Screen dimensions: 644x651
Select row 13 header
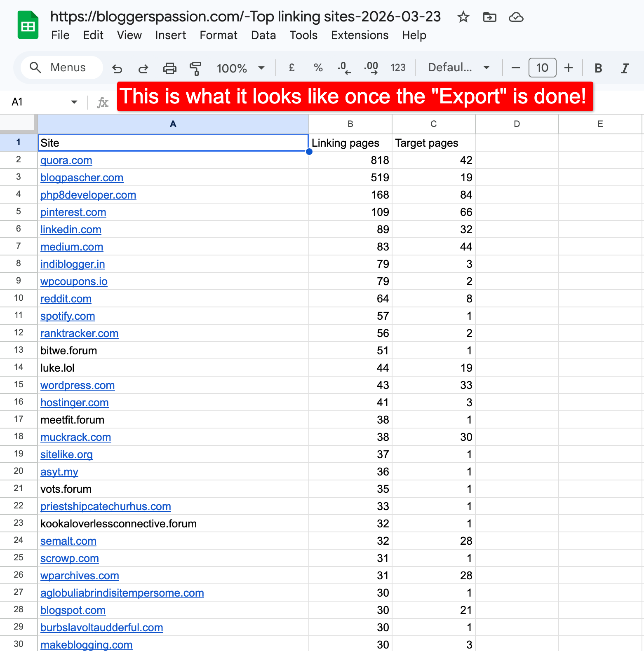(19, 350)
